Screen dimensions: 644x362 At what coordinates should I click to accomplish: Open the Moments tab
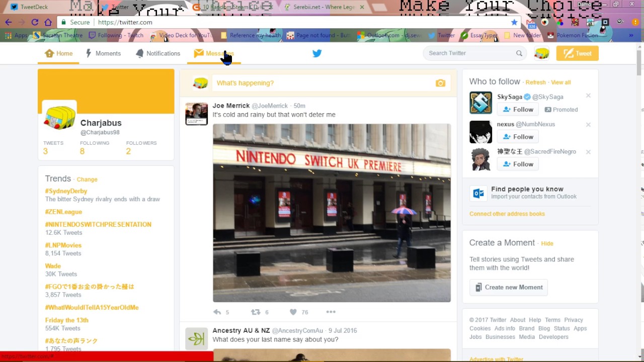[x=103, y=53]
